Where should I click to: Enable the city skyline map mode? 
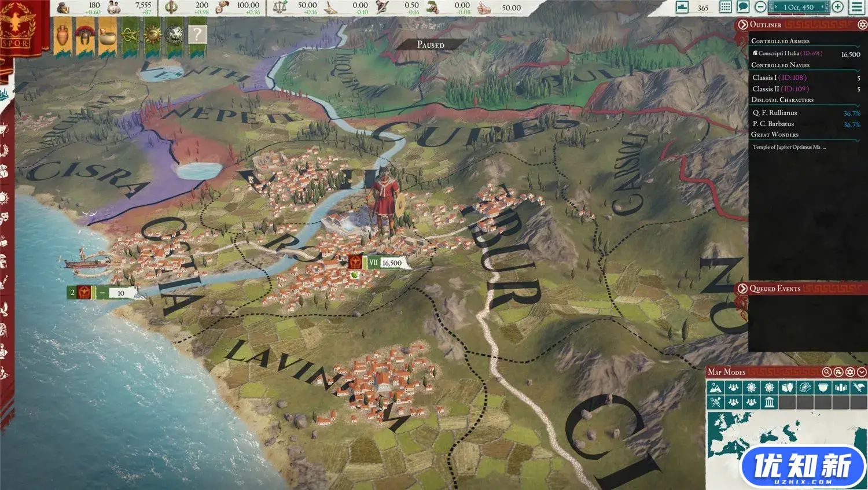coord(841,388)
